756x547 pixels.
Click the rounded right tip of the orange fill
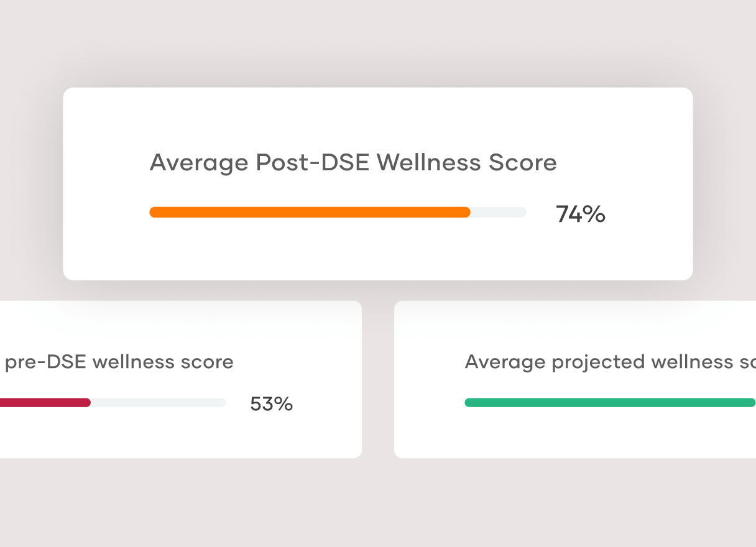point(466,213)
